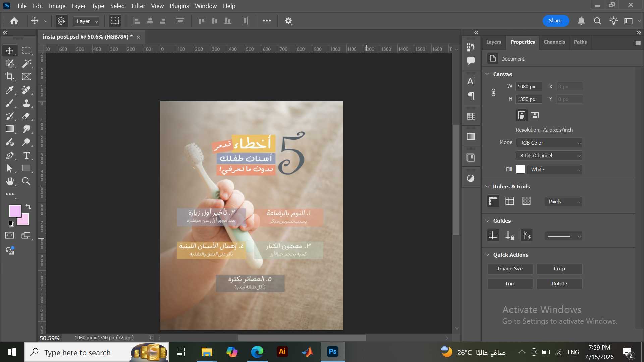Select the Pen tool
The width and height of the screenshot is (644, 362).
(10, 155)
